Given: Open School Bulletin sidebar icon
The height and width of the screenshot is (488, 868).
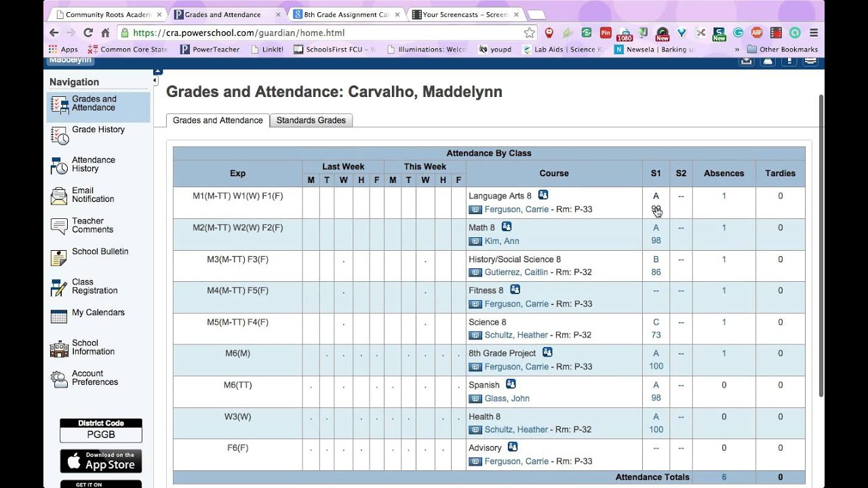Looking at the screenshot, I should pos(60,257).
